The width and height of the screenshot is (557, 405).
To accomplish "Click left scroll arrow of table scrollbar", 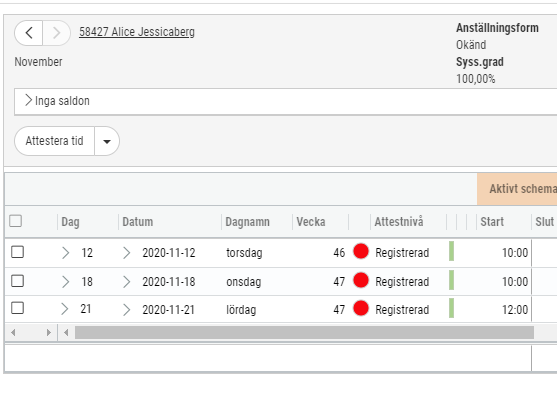I will [x=66, y=333].
